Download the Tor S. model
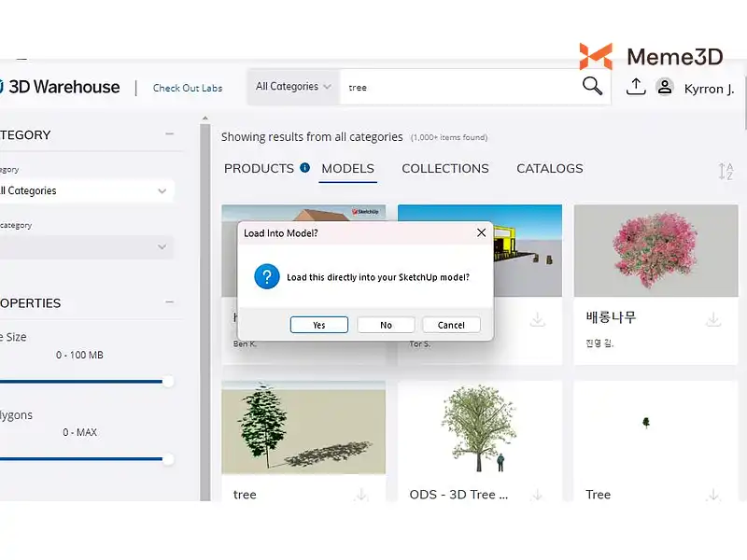747x560 pixels. 538,319
